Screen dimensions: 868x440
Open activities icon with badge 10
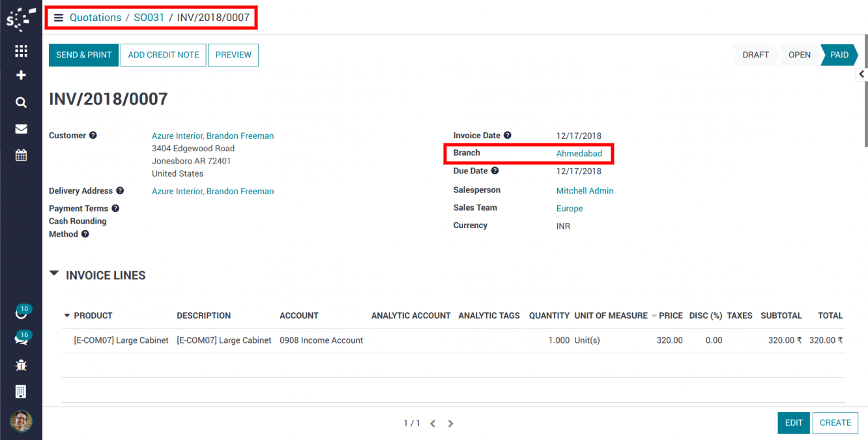[x=21, y=313]
